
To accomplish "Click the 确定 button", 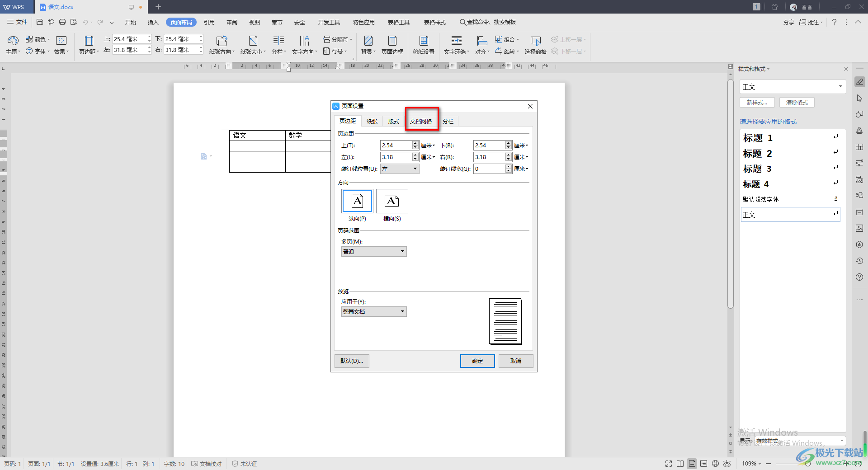I will click(x=477, y=361).
